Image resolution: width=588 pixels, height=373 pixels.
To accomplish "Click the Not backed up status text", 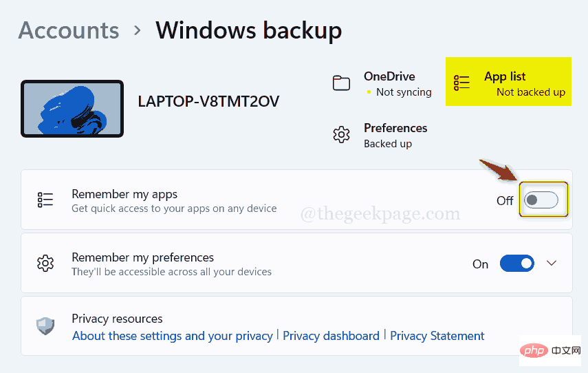I will [531, 92].
